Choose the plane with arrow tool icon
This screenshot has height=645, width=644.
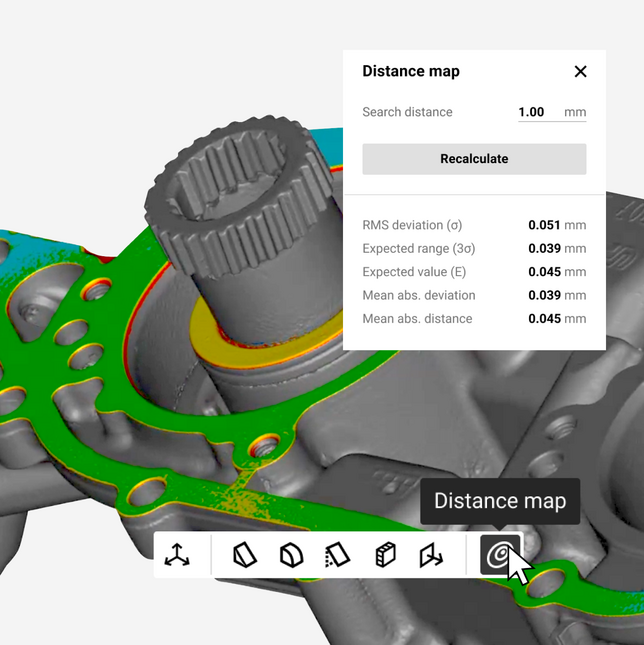pos(431,555)
